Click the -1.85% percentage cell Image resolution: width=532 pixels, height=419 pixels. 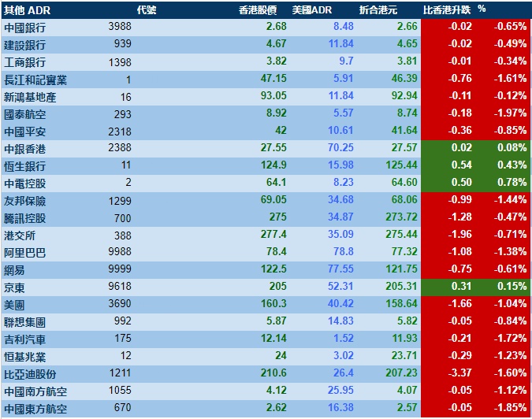tap(510, 407)
